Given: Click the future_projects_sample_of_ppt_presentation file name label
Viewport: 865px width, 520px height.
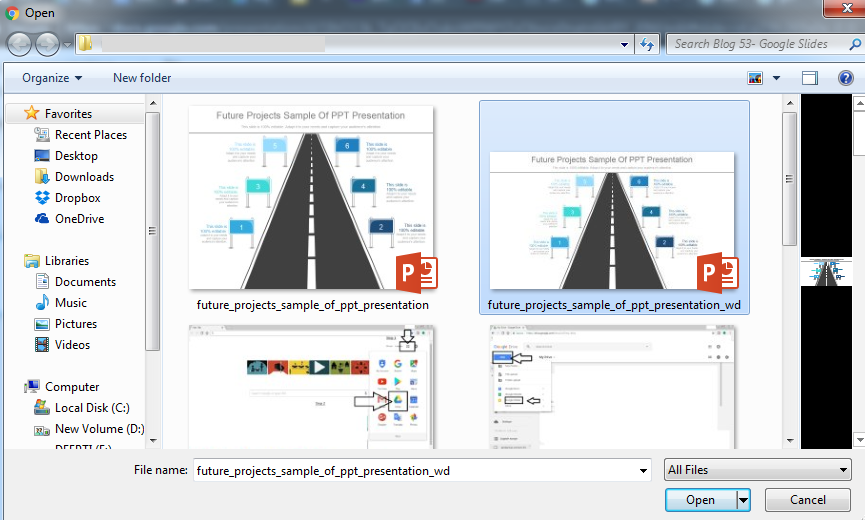Looking at the screenshot, I should (312, 305).
